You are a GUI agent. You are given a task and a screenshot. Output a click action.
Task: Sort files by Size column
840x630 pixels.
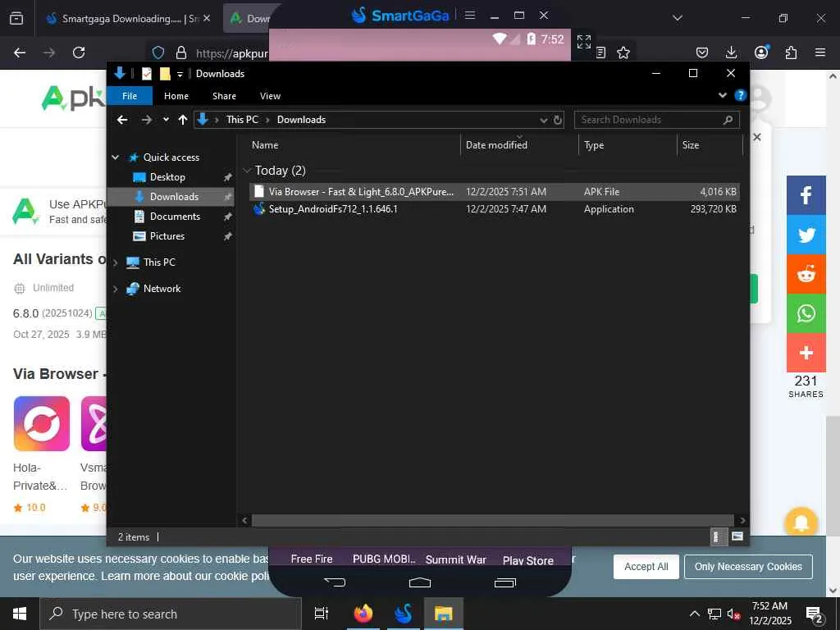(x=710, y=144)
